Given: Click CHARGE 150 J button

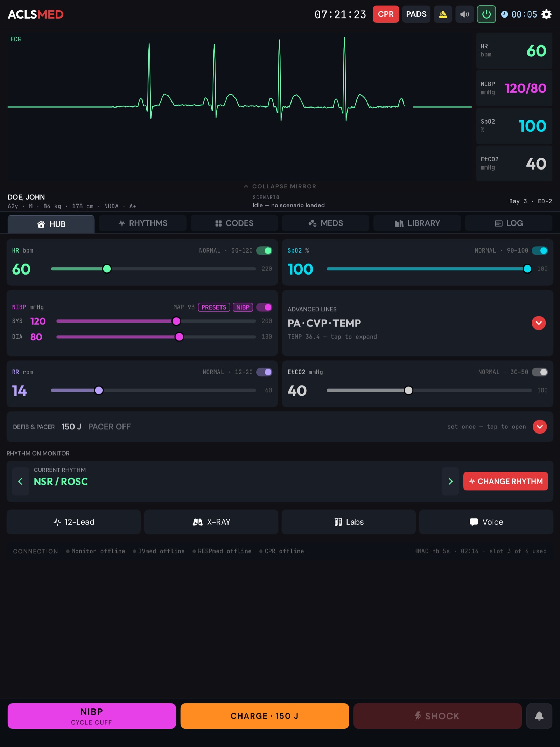Looking at the screenshot, I should (265, 716).
